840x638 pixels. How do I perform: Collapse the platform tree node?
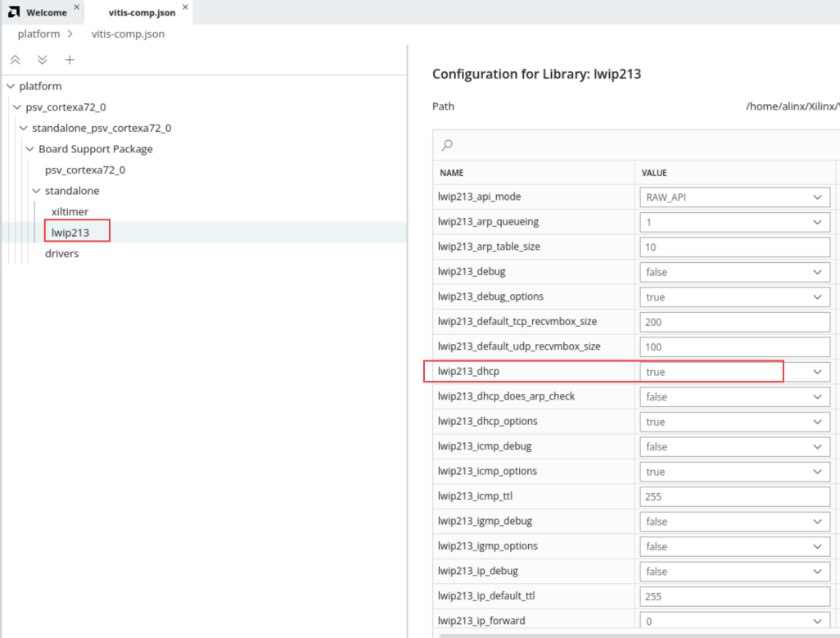[x=10, y=86]
